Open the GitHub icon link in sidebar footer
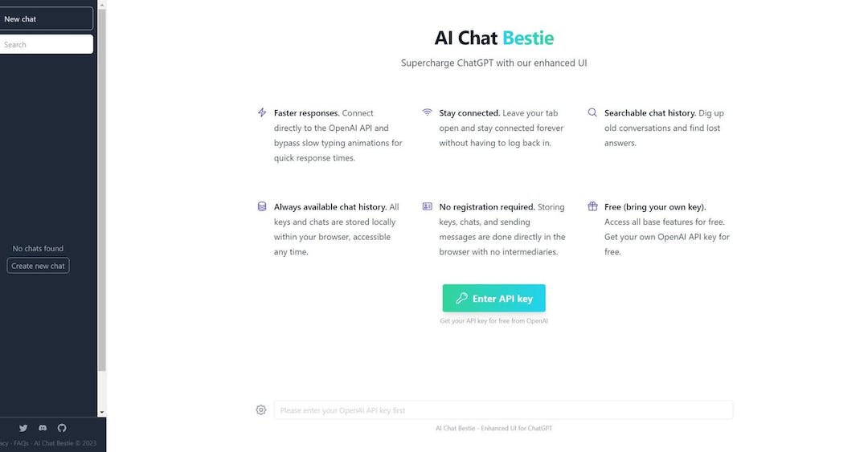 click(x=62, y=428)
